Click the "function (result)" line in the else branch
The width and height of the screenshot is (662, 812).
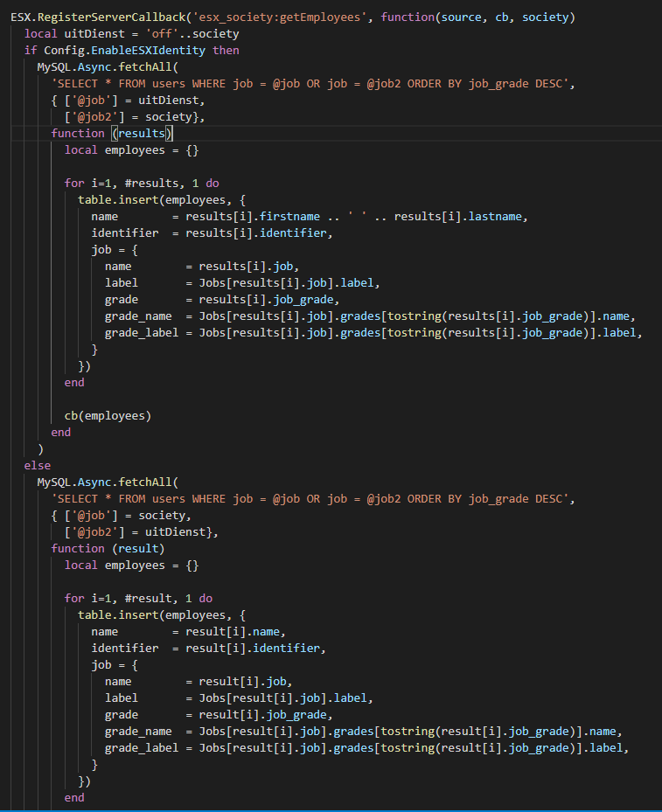(x=108, y=548)
